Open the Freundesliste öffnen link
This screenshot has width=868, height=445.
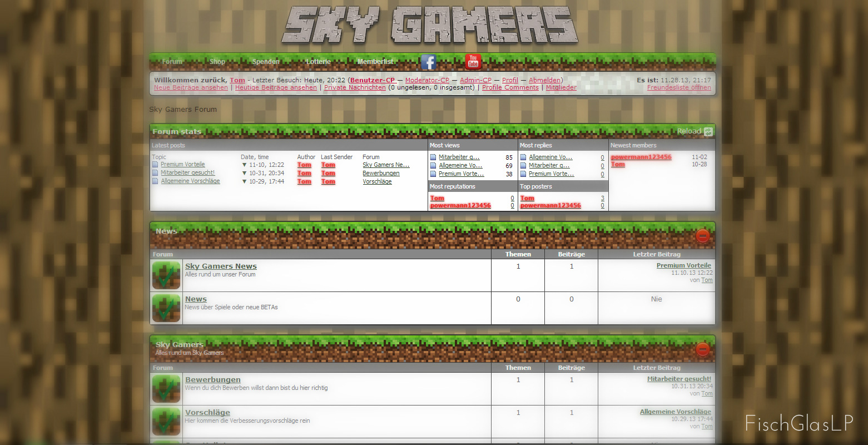click(678, 88)
